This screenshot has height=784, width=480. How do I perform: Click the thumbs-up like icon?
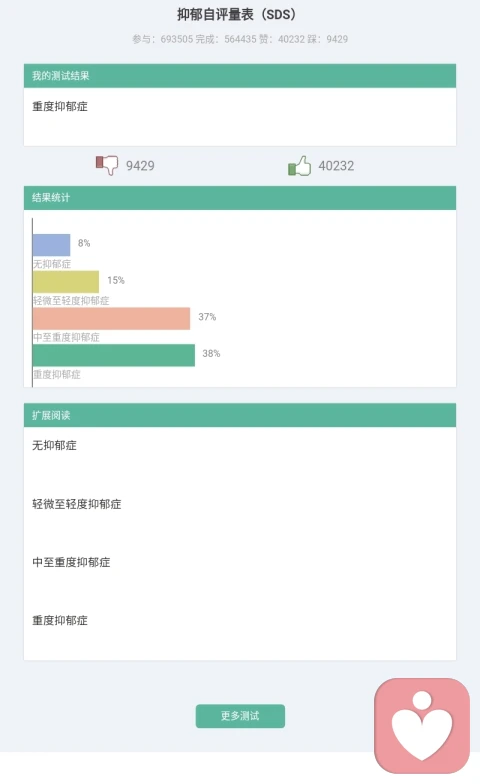point(299,166)
